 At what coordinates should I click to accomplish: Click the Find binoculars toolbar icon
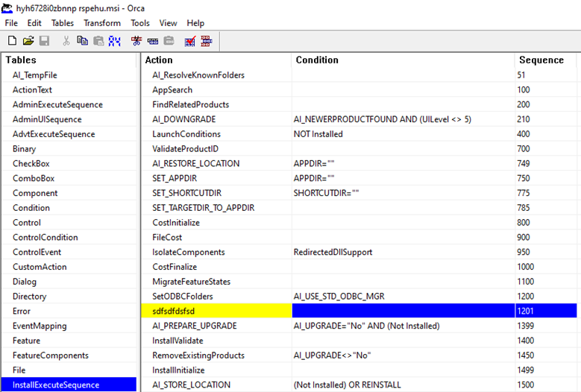point(115,41)
